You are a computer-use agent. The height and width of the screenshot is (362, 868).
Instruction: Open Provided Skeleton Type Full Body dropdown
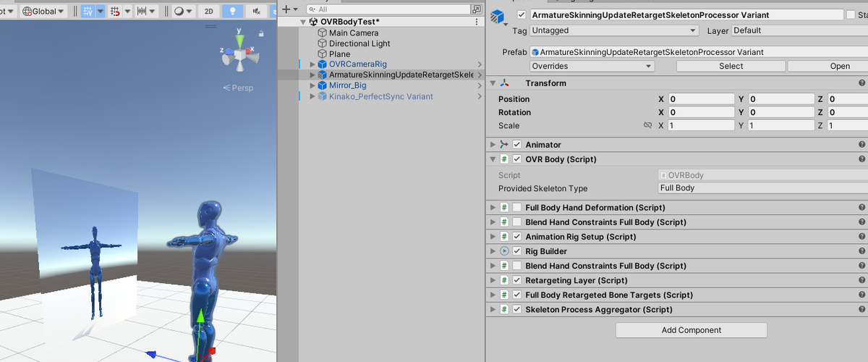click(763, 188)
